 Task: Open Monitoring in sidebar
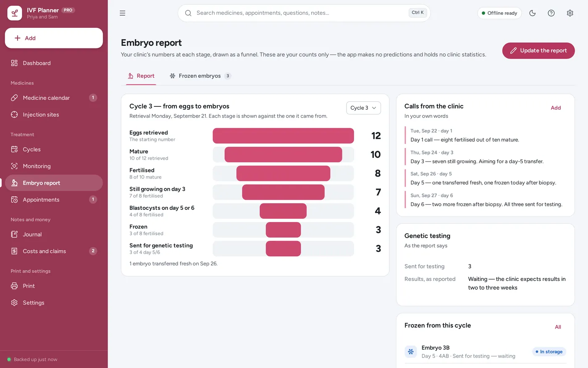54,166
